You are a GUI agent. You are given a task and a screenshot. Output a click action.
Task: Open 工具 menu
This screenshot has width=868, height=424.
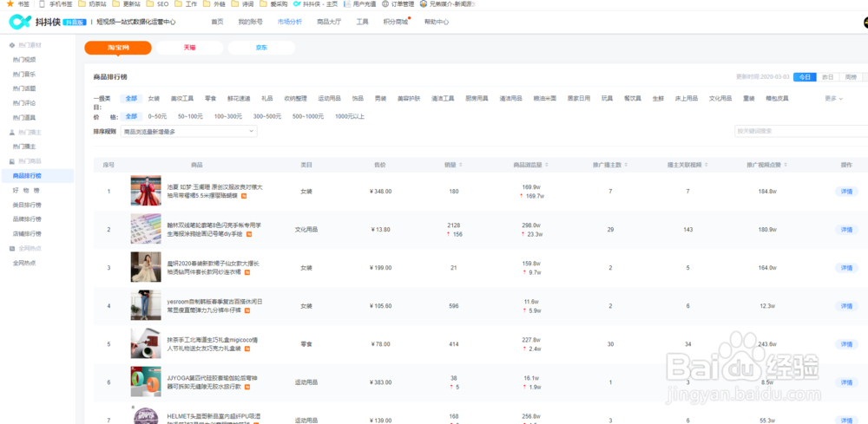point(363,23)
